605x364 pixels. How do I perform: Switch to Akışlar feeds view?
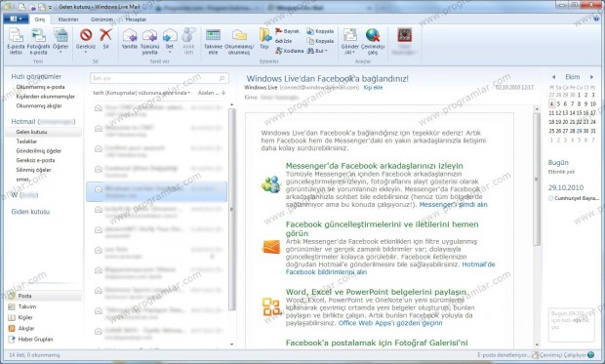point(21,328)
